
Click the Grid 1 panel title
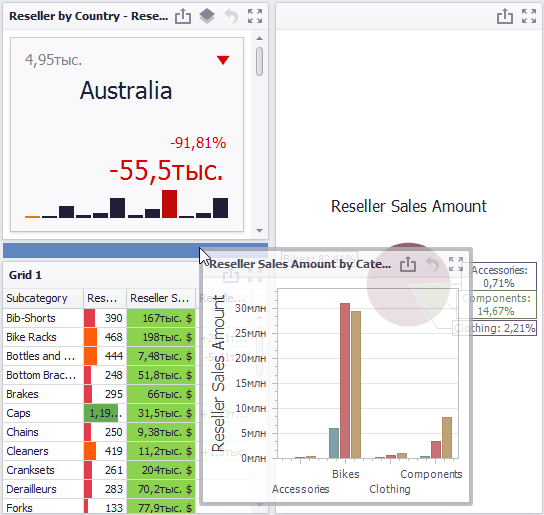(25, 275)
